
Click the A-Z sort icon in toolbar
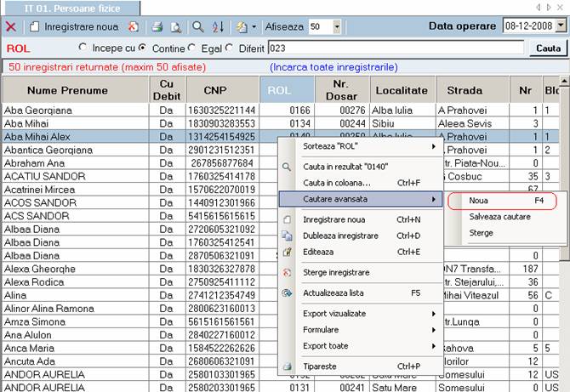point(218,27)
